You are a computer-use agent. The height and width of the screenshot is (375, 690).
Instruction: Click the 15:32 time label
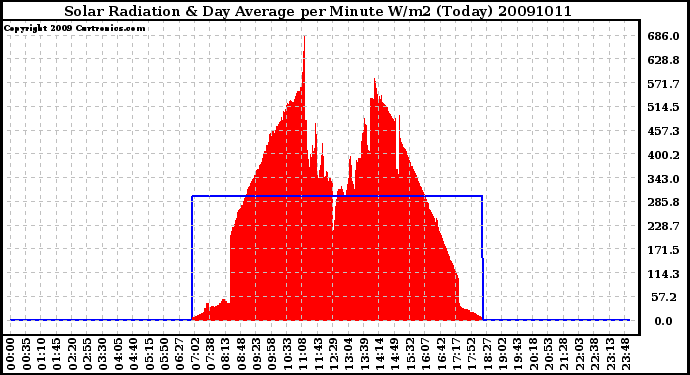click(x=411, y=354)
